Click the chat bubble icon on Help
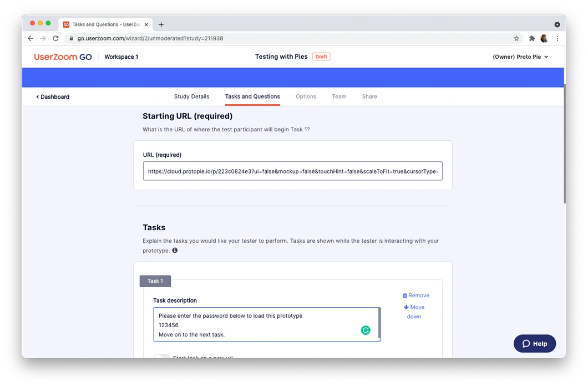Screen dimensions: 588x387 pos(526,344)
